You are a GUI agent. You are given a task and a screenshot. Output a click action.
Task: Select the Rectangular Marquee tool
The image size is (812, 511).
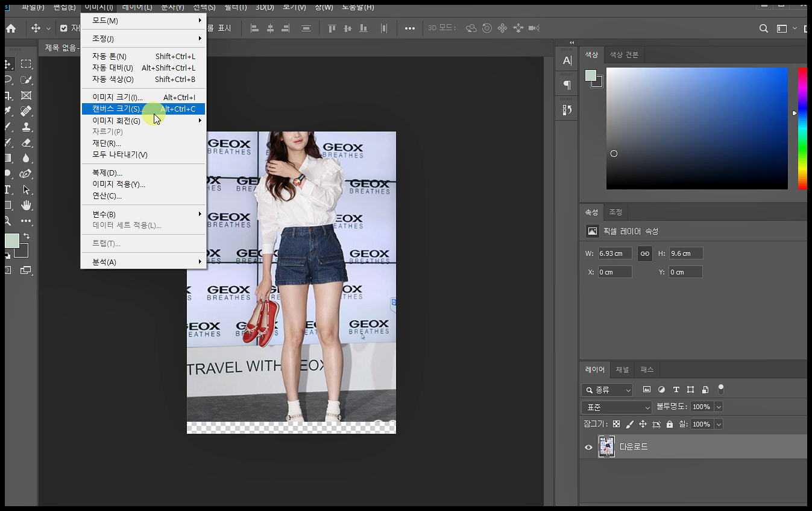coord(26,64)
